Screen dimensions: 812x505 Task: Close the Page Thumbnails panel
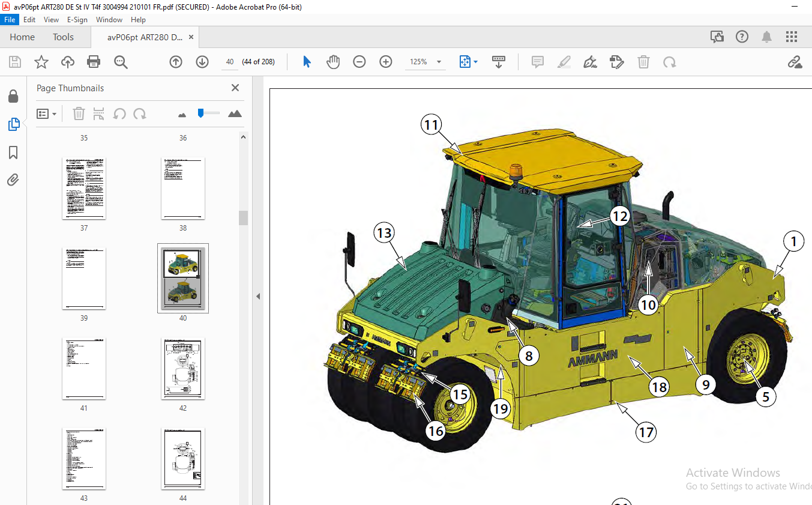pos(235,88)
